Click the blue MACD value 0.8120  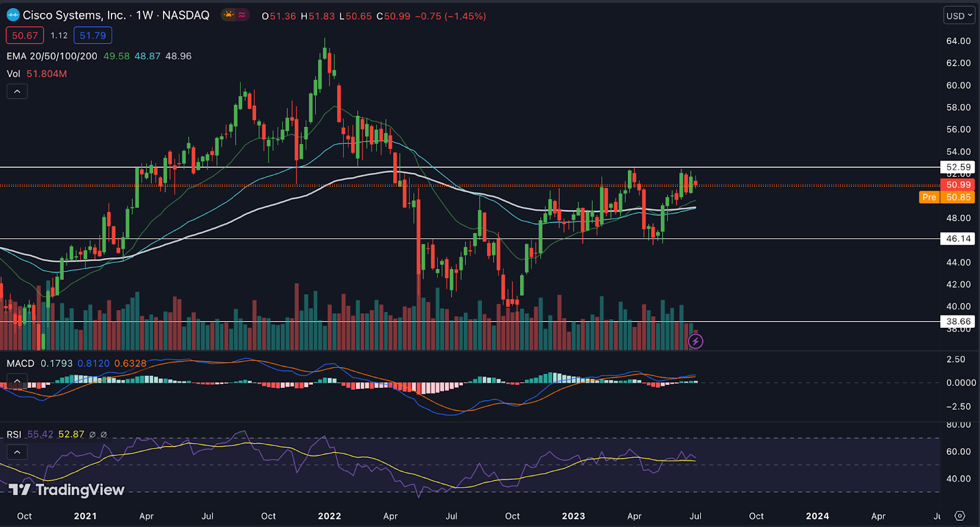pyautogui.click(x=93, y=363)
